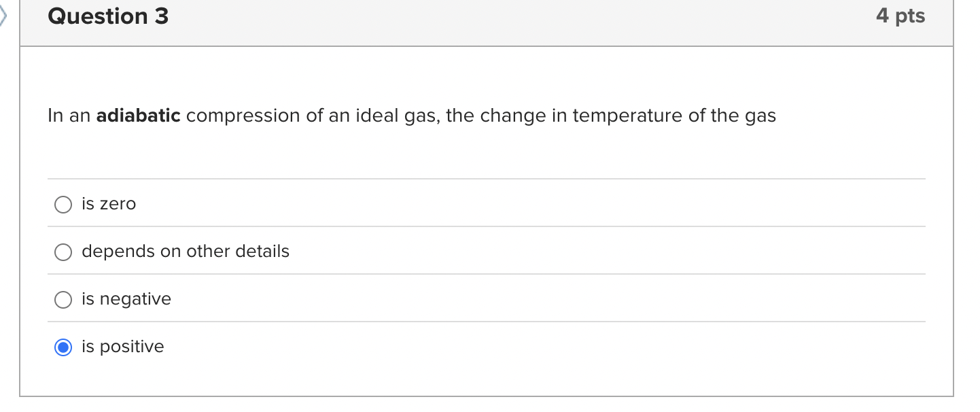The height and width of the screenshot is (412, 980).
Task: Select the "is negative" radio button
Action: click(x=63, y=299)
